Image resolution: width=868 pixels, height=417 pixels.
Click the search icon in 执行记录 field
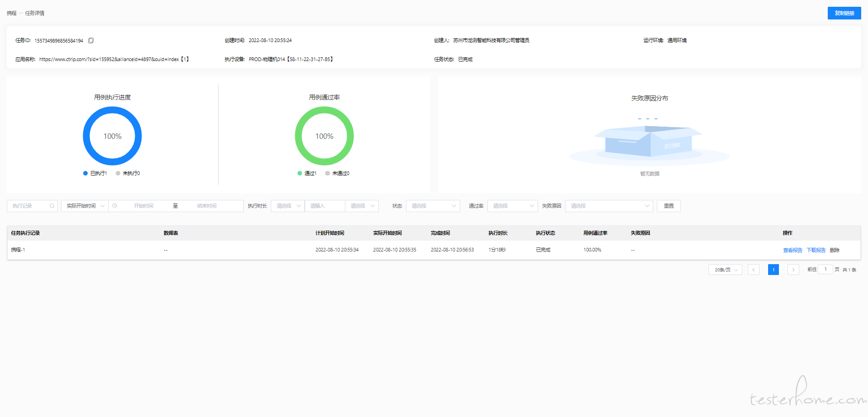(52, 206)
